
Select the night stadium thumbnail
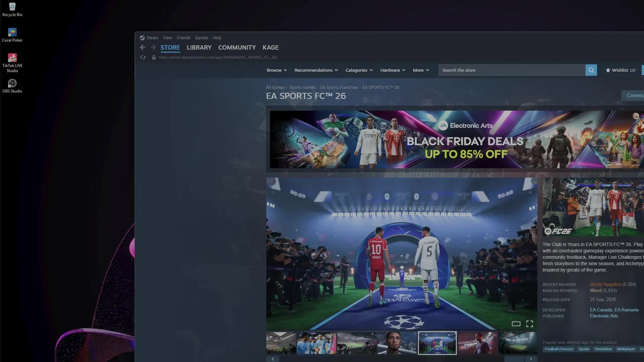click(x=518, y=343)
